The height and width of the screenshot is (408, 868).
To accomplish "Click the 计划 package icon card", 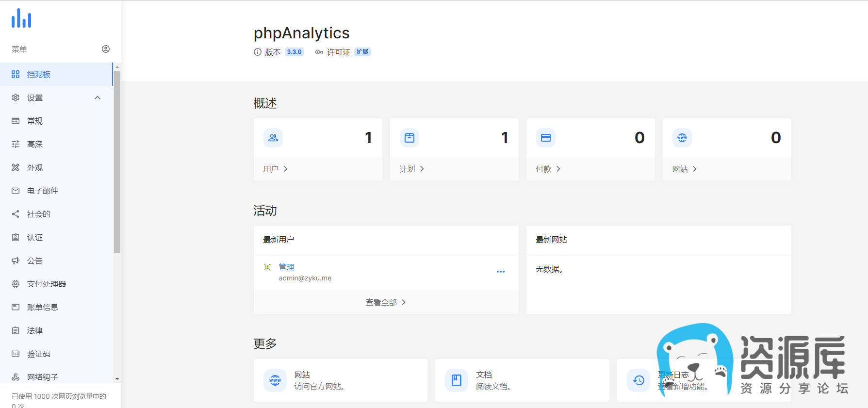I will pos(409,138).
